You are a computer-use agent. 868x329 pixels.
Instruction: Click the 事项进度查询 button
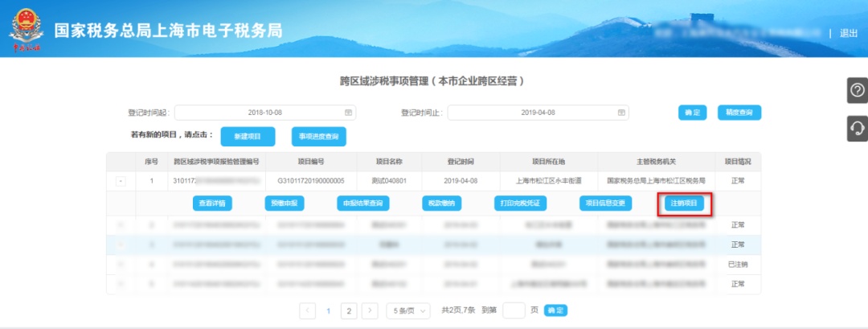[318, 137]
